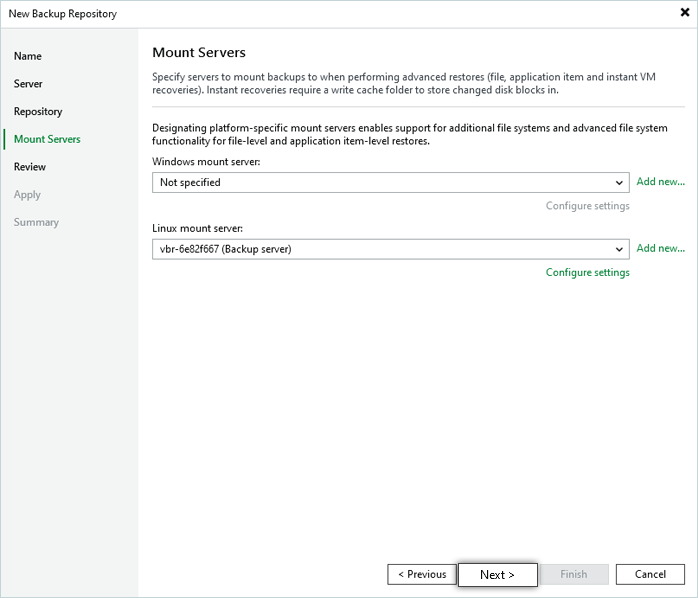The image size is (698, 598).
Task: Select the Repository step in sidebar
Action: click(x=38, y=112)
